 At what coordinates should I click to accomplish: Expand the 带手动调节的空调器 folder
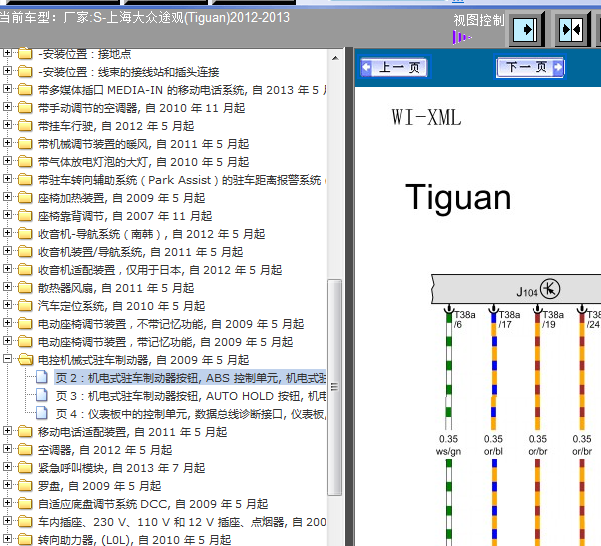point(7,107)
